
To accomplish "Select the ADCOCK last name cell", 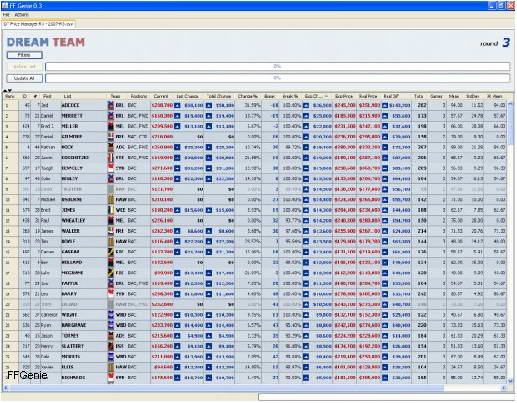I will pos(84,105).
